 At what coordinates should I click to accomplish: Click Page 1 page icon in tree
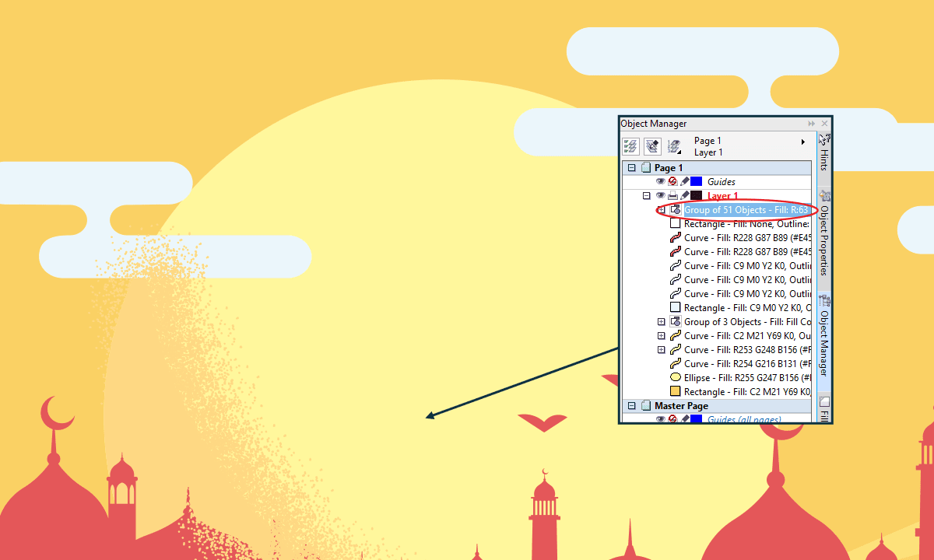[x=645, y=168]
